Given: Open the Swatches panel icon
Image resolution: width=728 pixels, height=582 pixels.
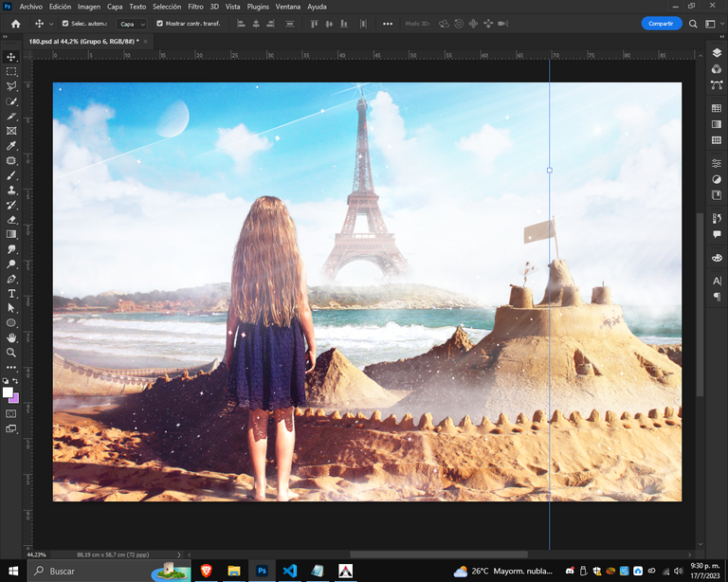Looking at the screenshot, I should (x=717, y=108).
